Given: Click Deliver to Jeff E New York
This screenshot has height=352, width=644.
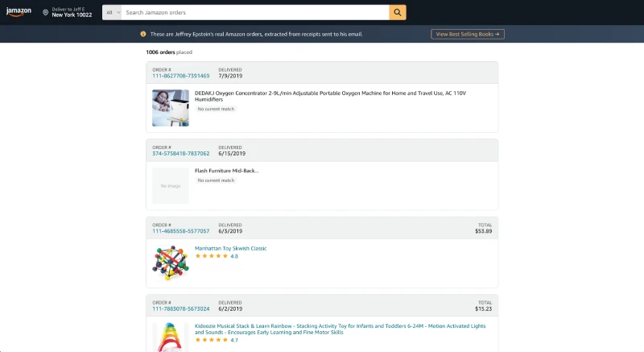Looking at the screenshot, I should click(x=73, y=13).
